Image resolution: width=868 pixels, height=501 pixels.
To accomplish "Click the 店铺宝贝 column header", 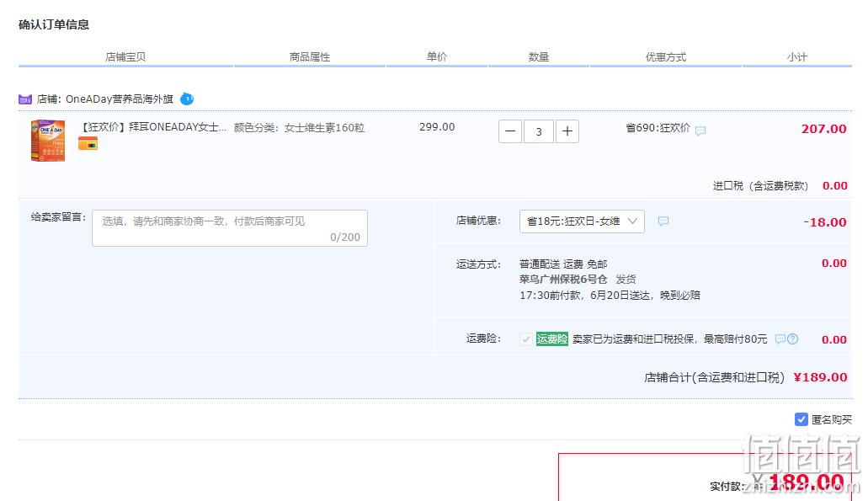I will tap(125, 56).
